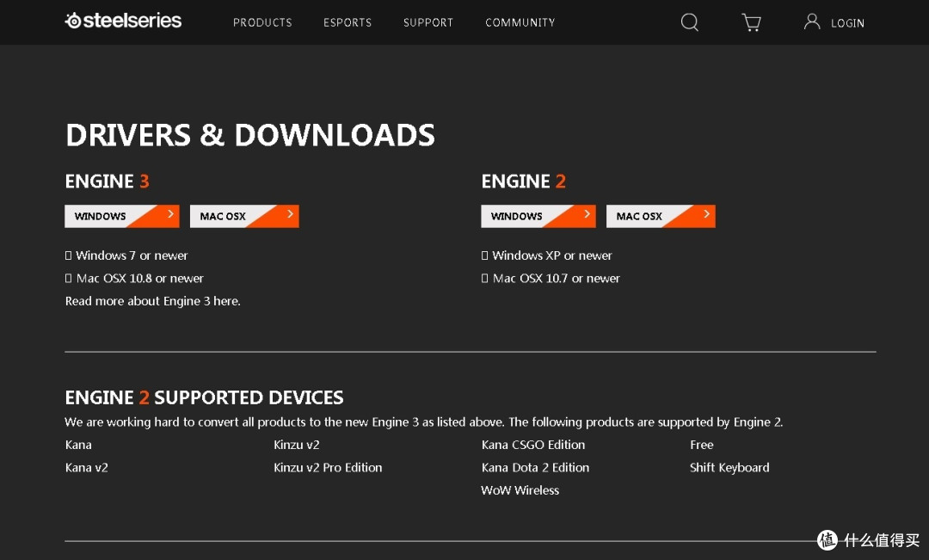Select 'Kinzu v2' in the device list
Image resolution: width=929 pixels, height=560 pixels.
coord(296,445)
